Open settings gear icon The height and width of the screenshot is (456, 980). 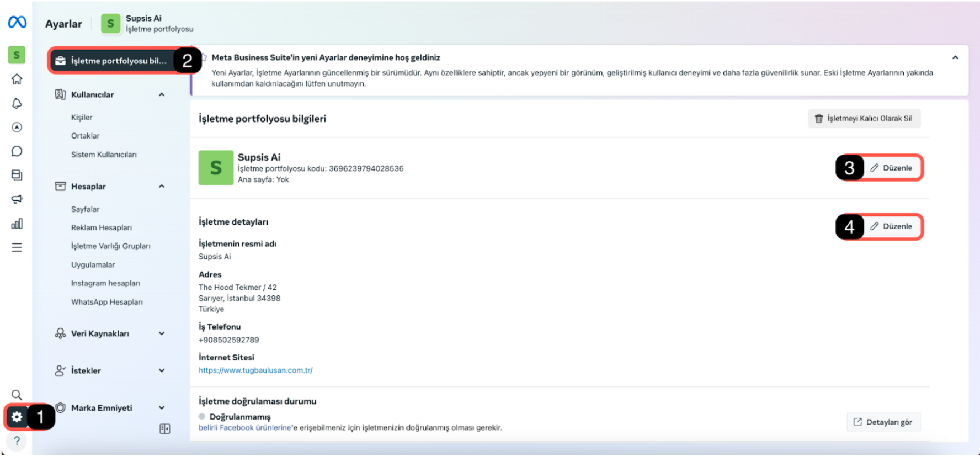[x=17, y=417]
